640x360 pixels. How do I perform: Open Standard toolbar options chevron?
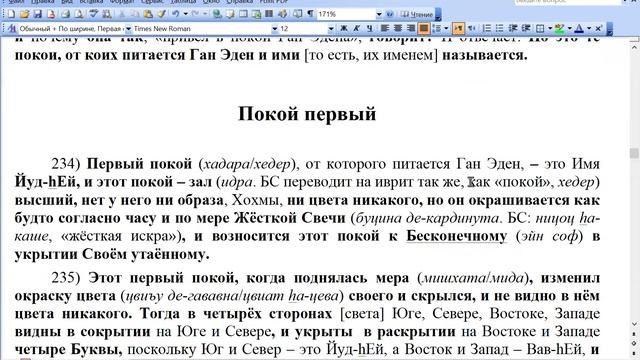point(438,15)
